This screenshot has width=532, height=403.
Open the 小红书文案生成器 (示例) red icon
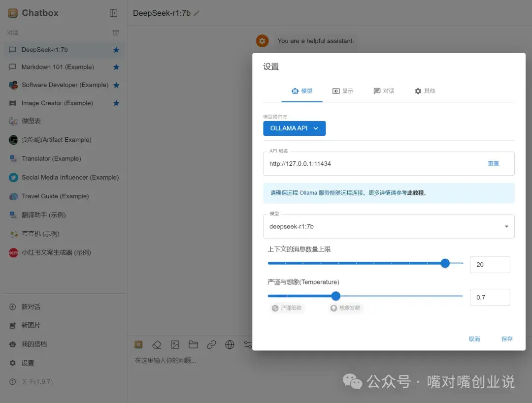(x=13, y=252)
